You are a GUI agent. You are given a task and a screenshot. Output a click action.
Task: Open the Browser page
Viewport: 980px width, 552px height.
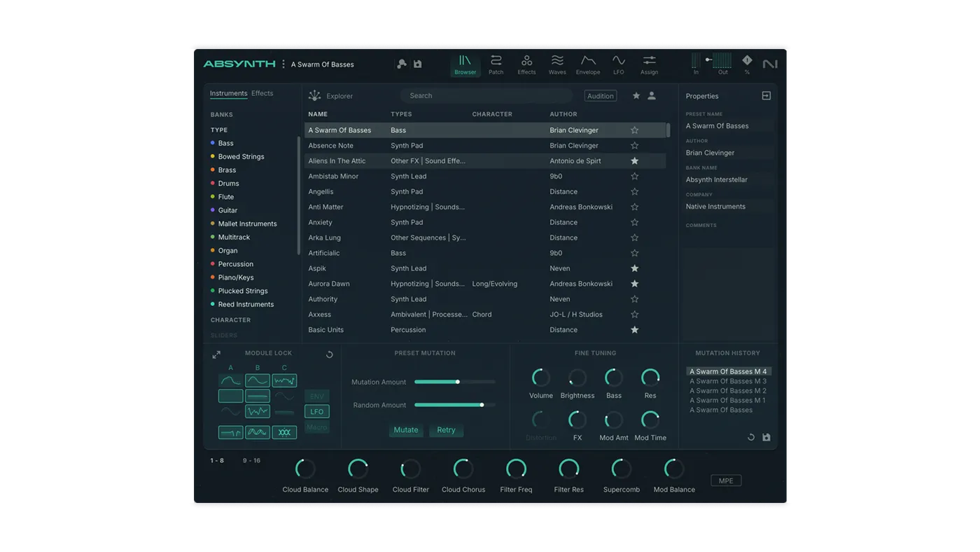click(465, 64)
